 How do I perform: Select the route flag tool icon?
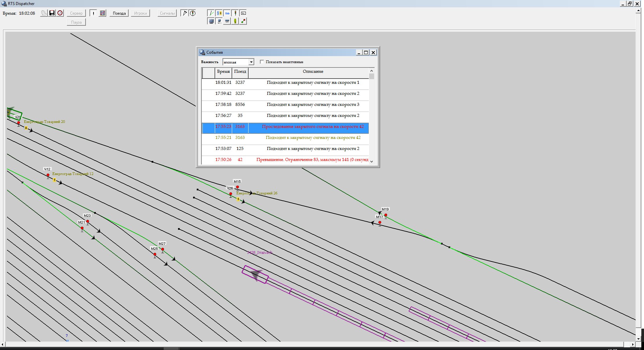coord(184,13)
